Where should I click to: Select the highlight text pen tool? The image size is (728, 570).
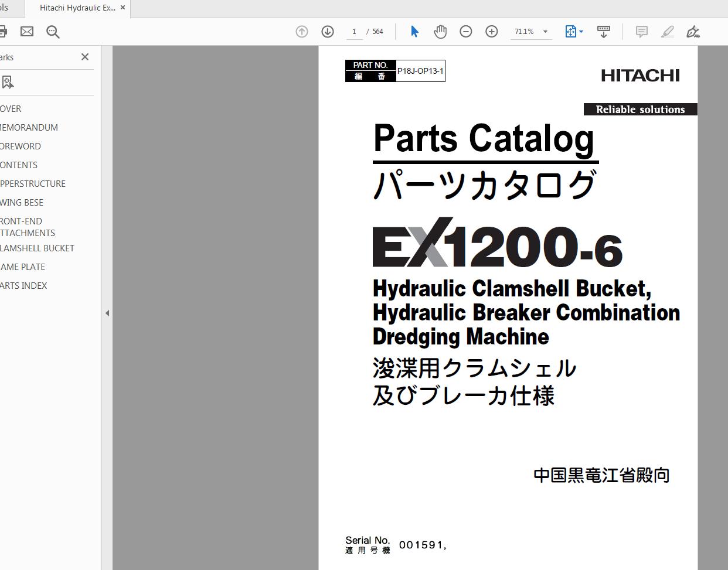coord(668,32)
